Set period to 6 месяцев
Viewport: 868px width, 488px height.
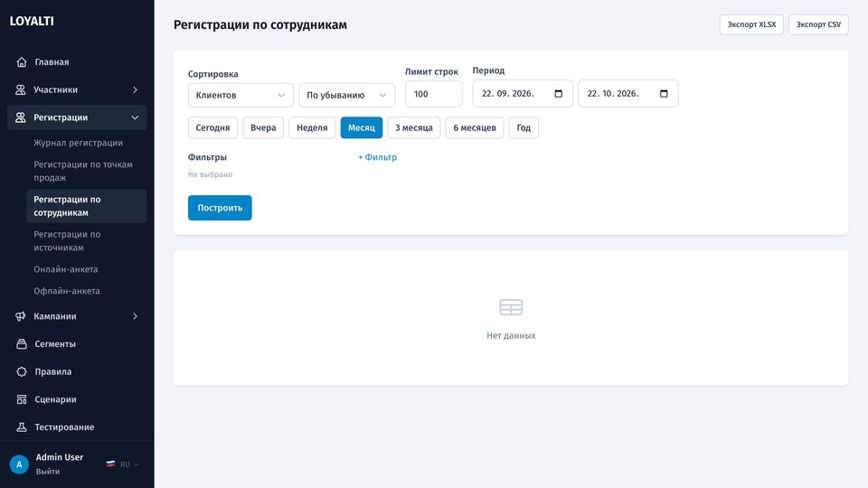475,127
